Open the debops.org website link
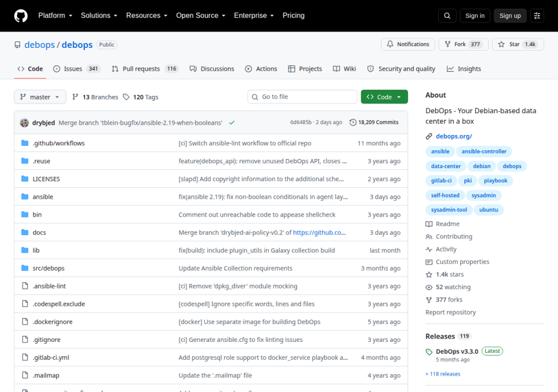 (454, 136)
